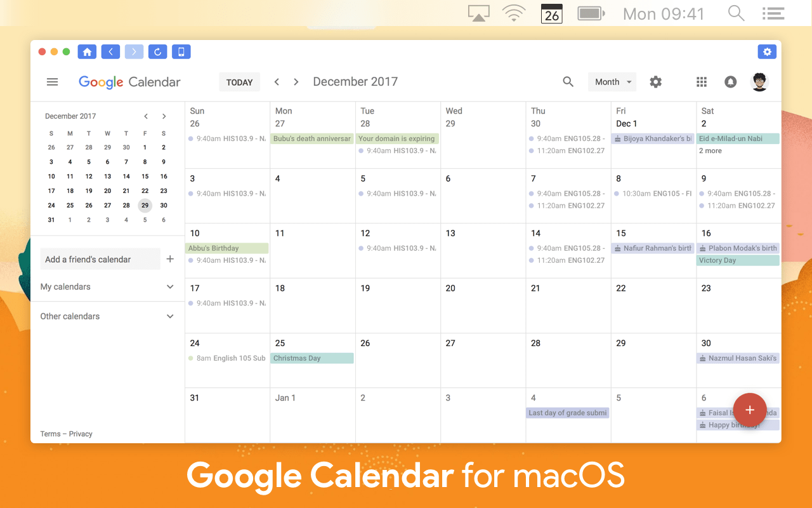
Task: Click day number 21 in main grid
Action: [535, 288]
